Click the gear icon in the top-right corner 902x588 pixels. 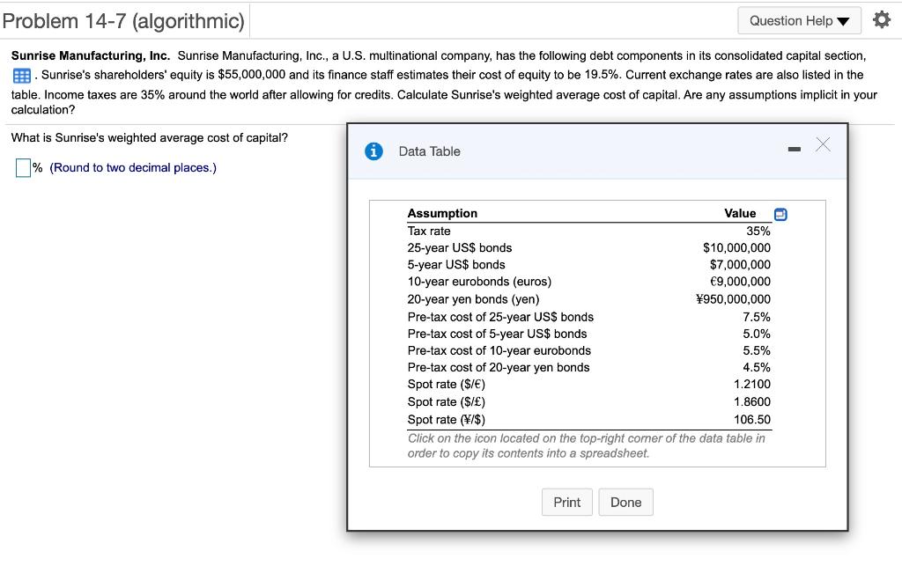[882, 19]
